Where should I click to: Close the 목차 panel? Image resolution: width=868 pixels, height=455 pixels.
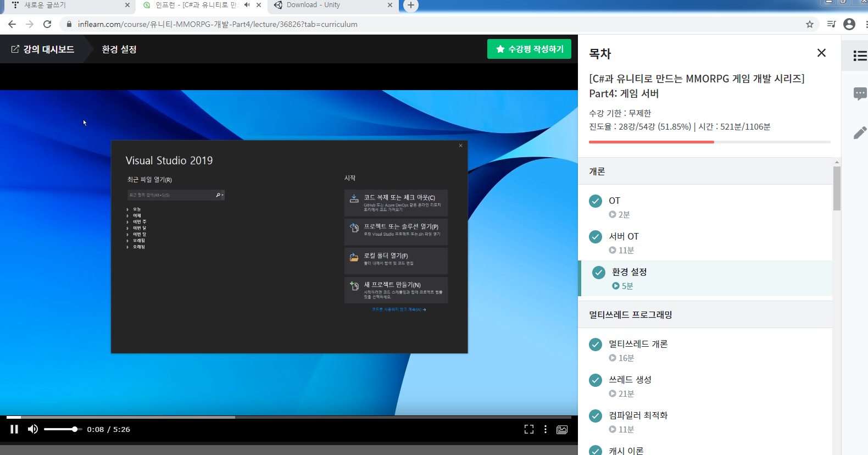821,53
